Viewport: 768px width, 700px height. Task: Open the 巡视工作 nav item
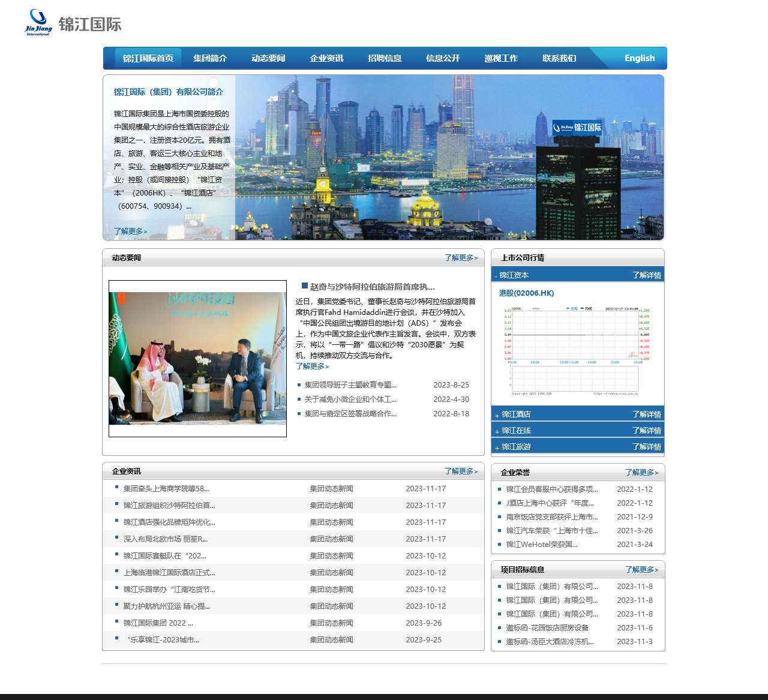pos(501,58)
